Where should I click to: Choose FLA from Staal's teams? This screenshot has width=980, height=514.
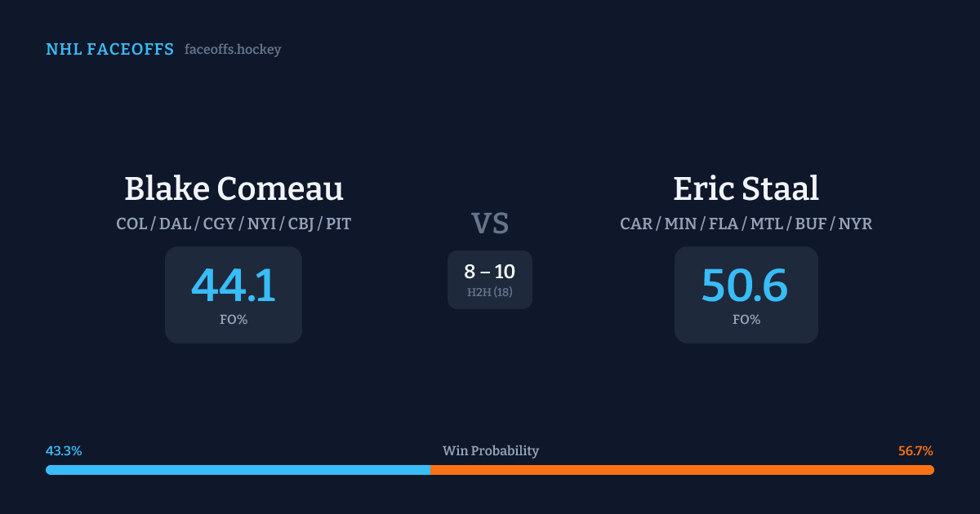point(724,224)
